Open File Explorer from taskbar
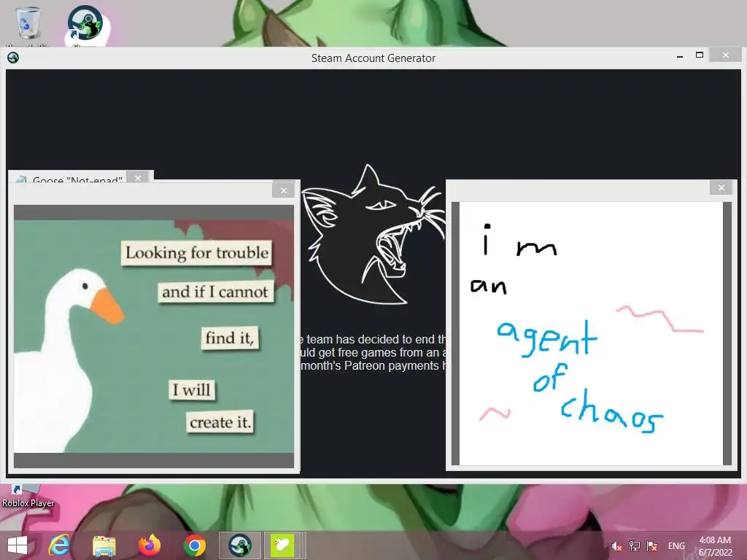 [104, 545]
